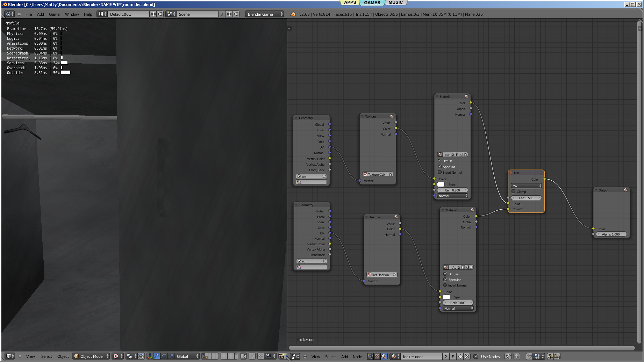Copy selected nodes to clipboard
This screenshot has height=362, width=644.
(550, 356)
